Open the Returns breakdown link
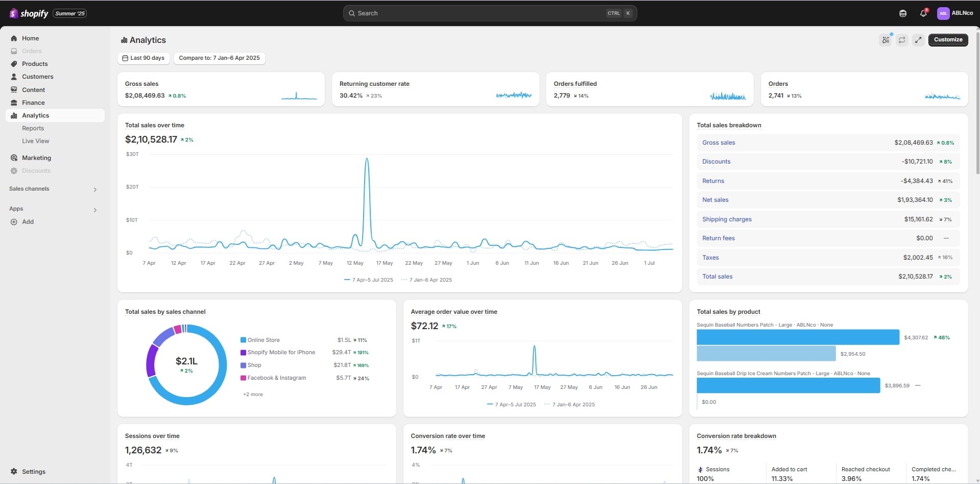The image size is (980, 484). point(713,181)
